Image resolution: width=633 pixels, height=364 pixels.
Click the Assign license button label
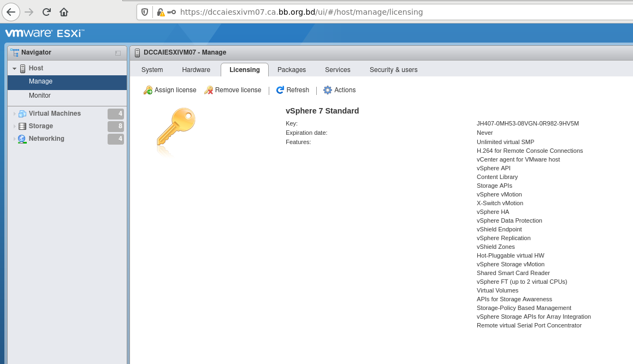pos(176,90)
